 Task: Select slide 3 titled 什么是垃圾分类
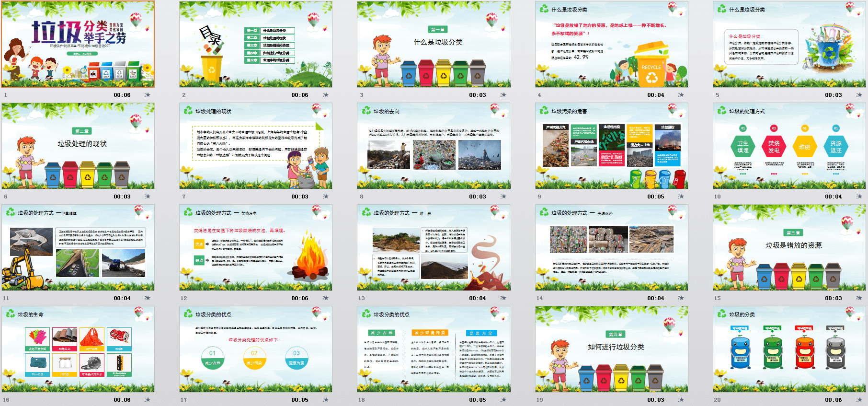[x=434, y=44]
